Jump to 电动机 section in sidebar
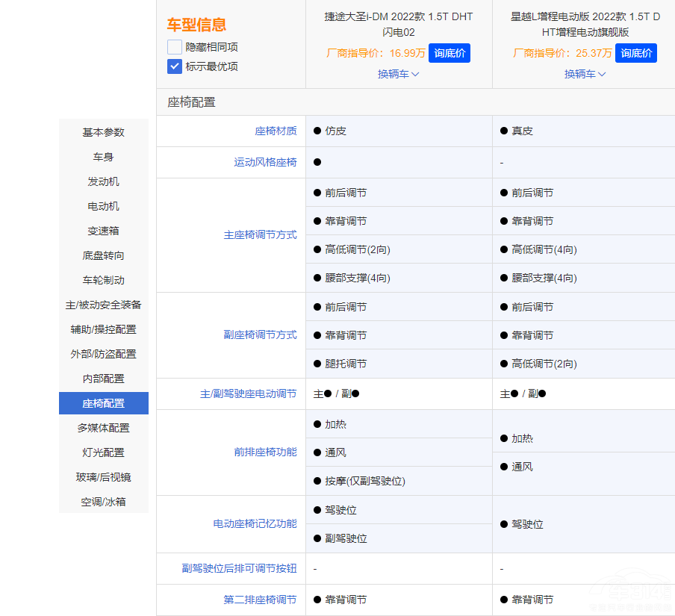Screen dimensions: 675x616 104,206
